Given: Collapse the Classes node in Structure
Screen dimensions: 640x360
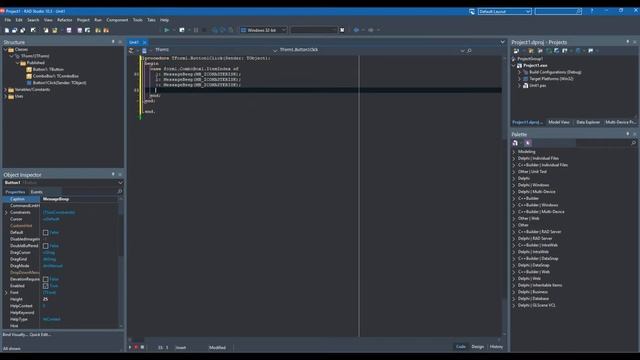Looking at the screenshot, I should (x=6, y=49).
